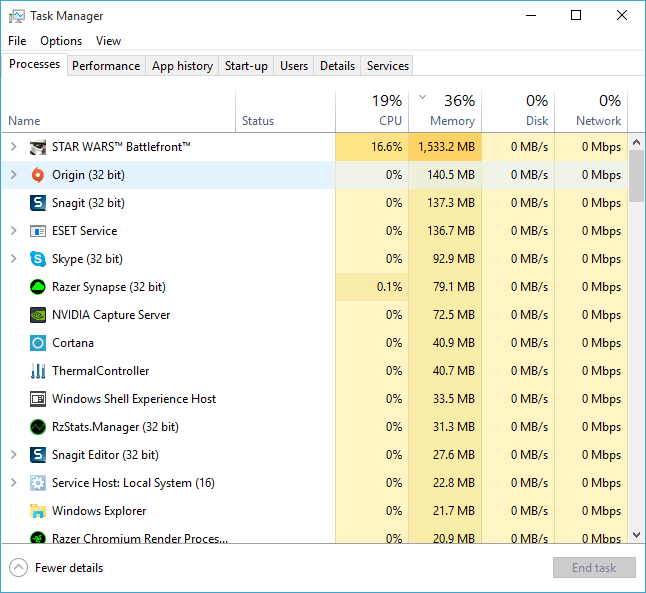Switch to the Performance tab
Screen dimensions: 646x593
pos(106,66)
